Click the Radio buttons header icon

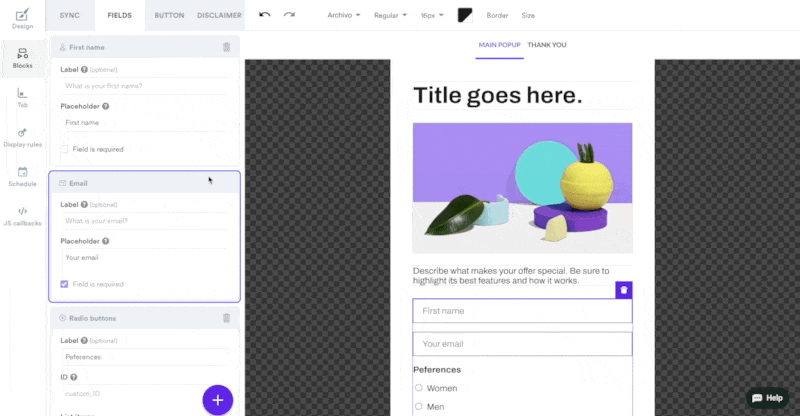coord(62,318)
